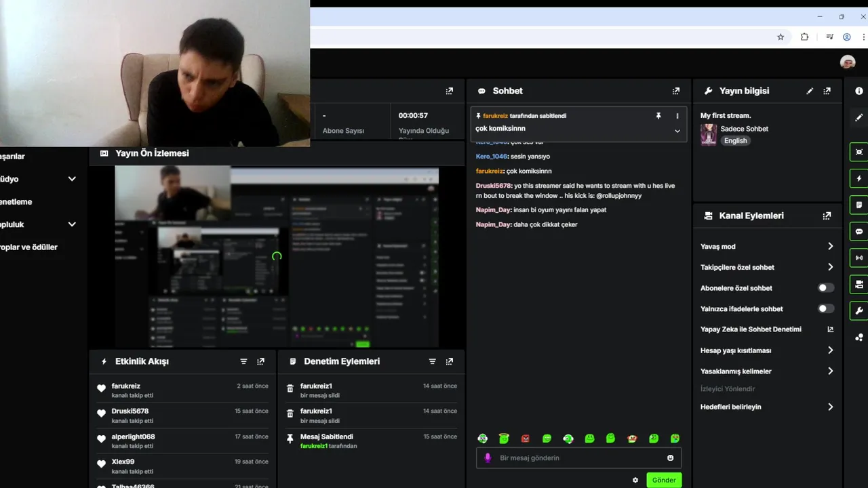Image resolution: width=868 pixels, height=488 pixels.
Task: Pop out the Sohbet chat panel
Action: click(675, 91)
